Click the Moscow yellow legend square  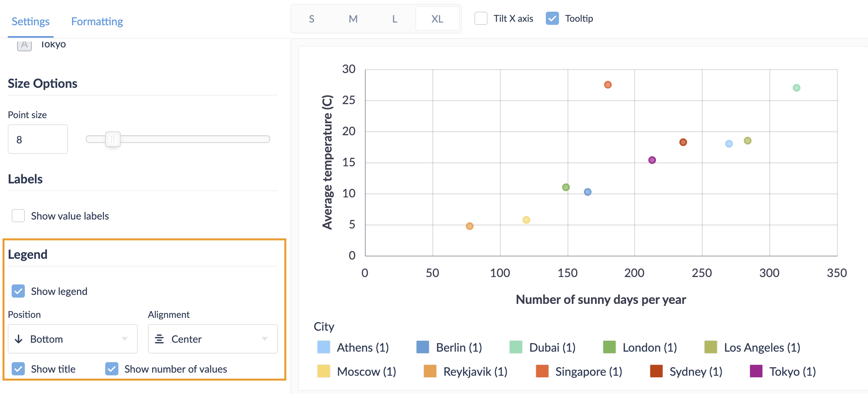(x=323, y=371)
